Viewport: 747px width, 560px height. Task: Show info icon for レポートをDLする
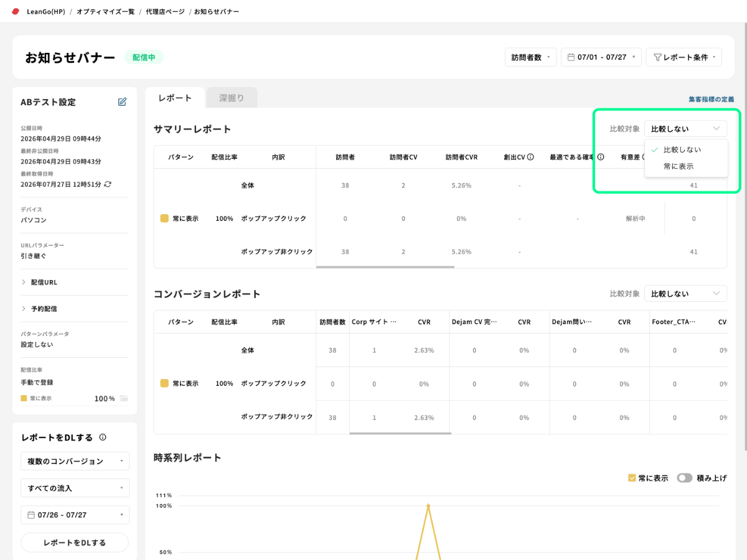(103, 437)
